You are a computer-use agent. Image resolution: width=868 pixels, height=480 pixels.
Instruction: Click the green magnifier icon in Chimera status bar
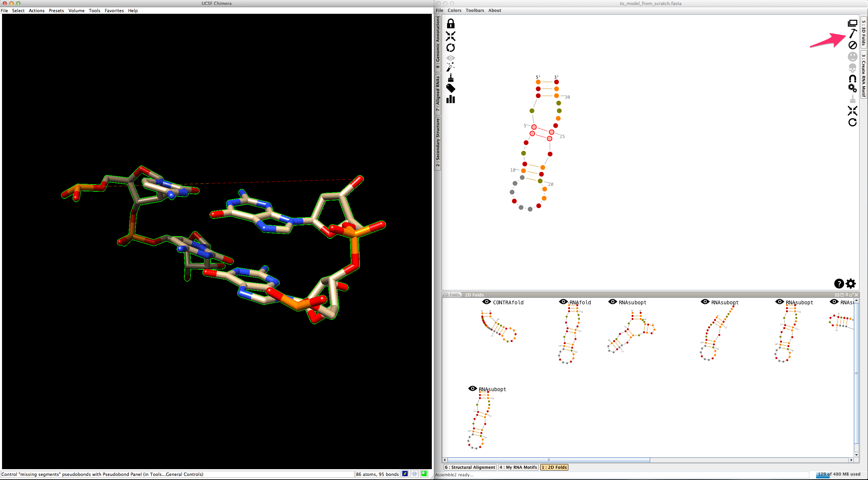tap(424, 474)
